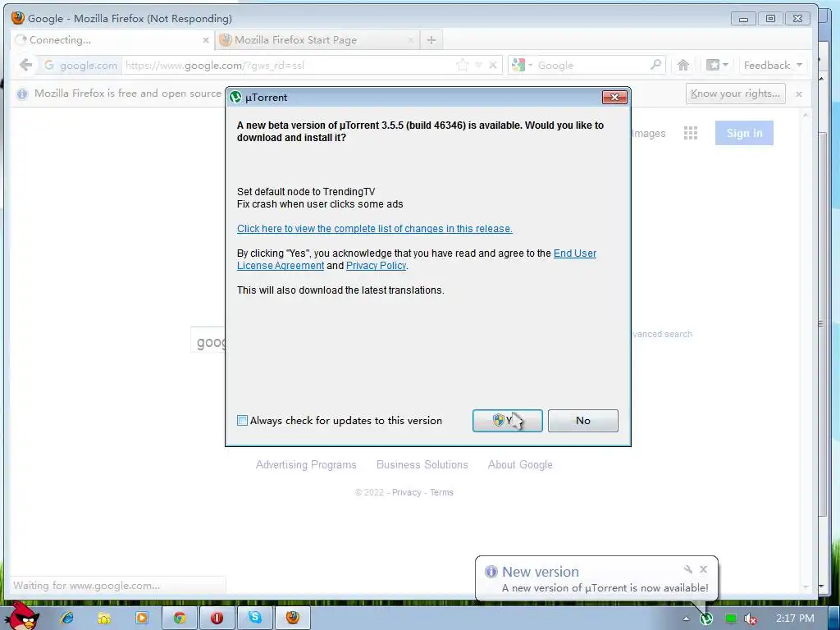This screenshot has width=840, height=630.
Task: Open the muted volume tray icon
Action: [x=751, y=619]
